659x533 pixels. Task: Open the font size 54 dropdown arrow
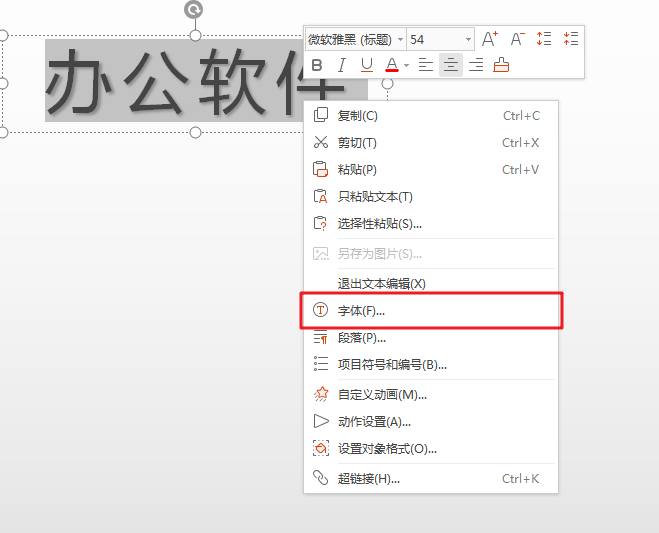tap(468, 40)
